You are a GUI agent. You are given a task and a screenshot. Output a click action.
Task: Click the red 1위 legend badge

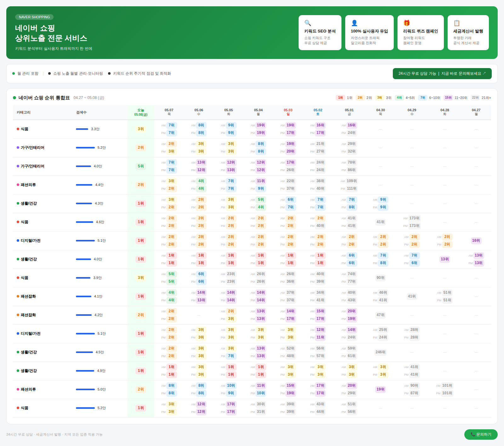341,98
